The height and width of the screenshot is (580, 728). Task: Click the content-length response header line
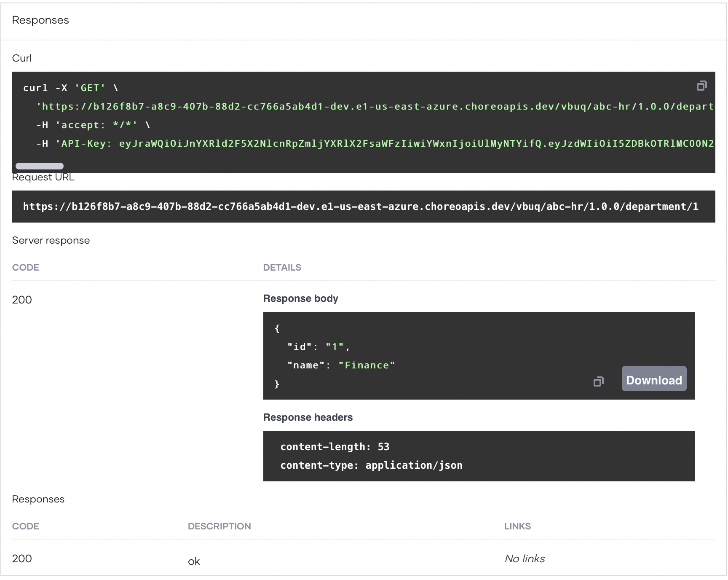pyautogui.click(x=335, y=447)
